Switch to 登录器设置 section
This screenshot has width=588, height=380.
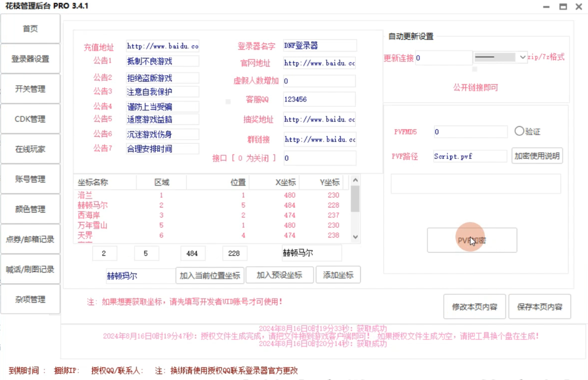(x=30, y=59)
